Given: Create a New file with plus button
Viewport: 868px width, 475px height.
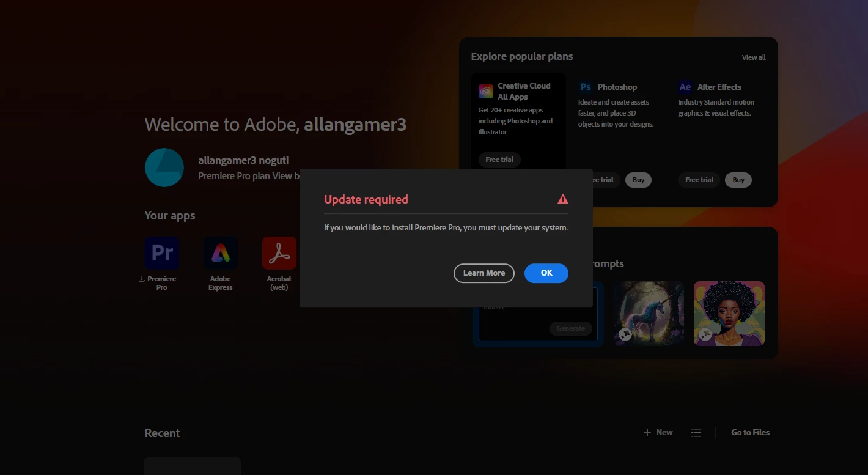Looking at the screenshot, I should 658,432.
